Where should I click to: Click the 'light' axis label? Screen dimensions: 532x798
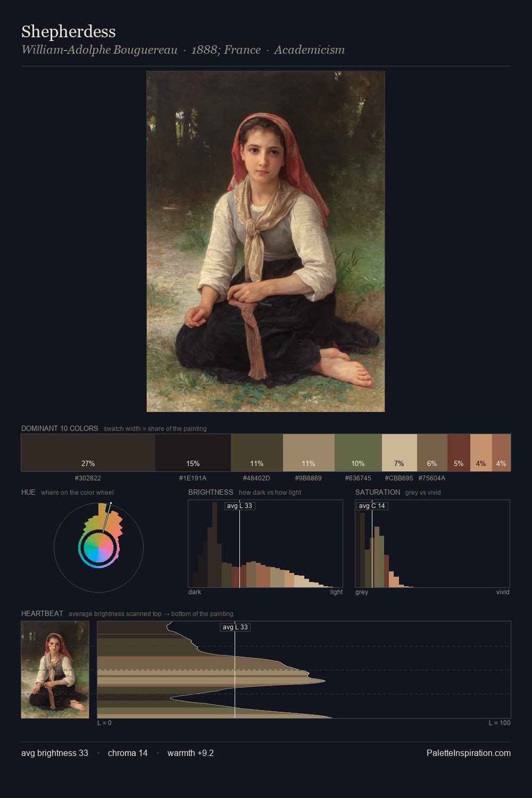(x=337, y=592)
